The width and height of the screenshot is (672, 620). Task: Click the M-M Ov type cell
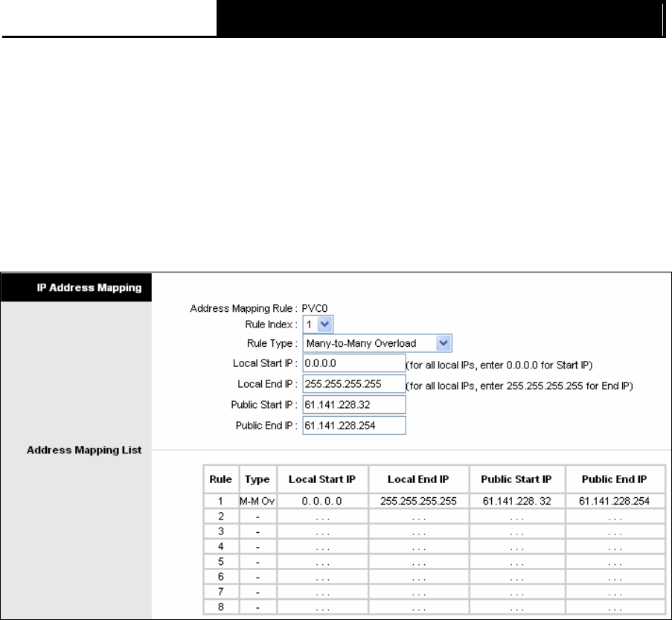click(x=257, y=501)
